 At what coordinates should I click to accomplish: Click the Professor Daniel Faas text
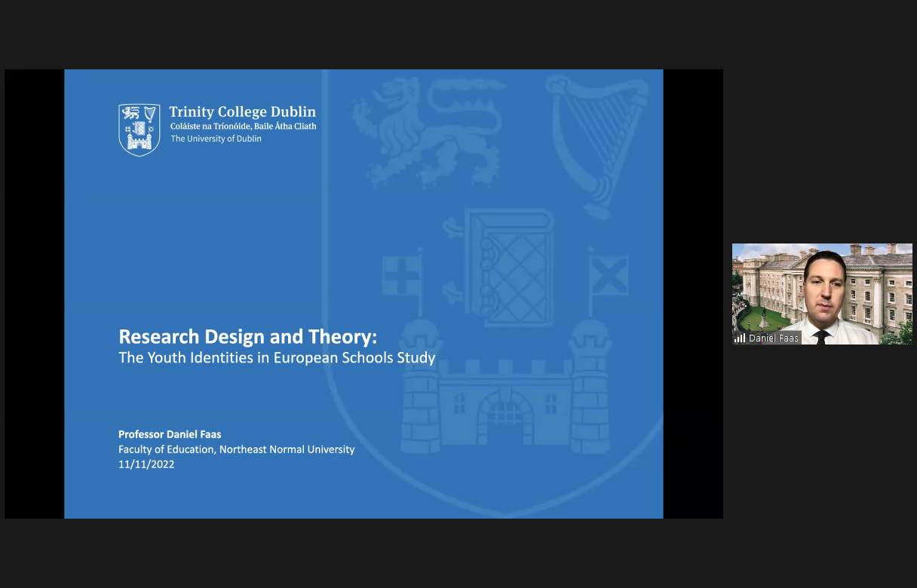click(x=170, y=434)
